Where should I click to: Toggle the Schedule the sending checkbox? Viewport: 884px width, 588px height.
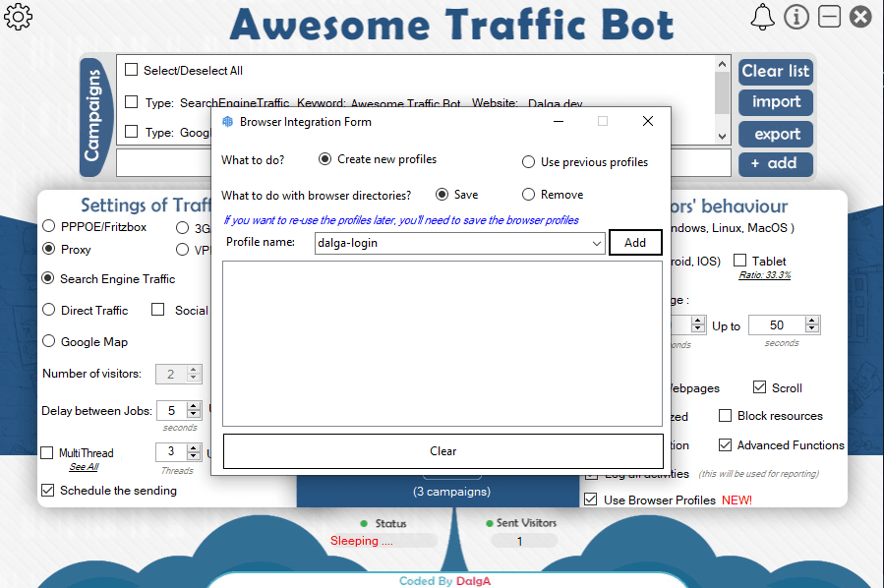(x=48, y=491)
